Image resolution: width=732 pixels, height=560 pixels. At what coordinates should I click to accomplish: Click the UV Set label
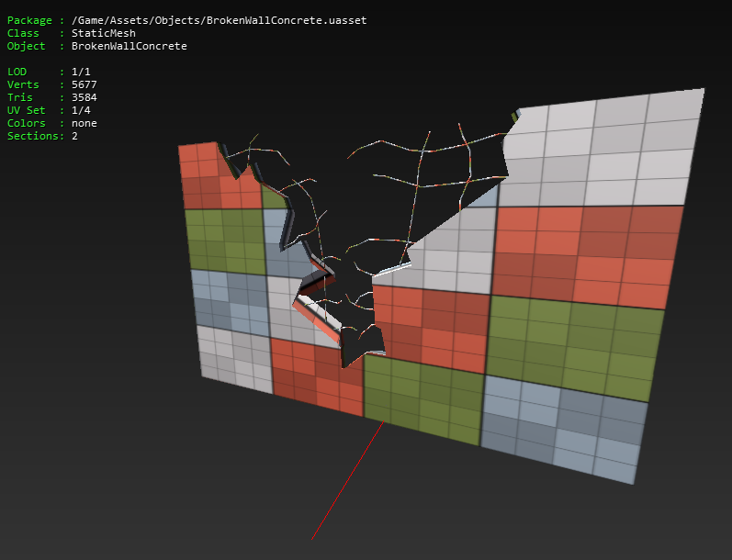[x=26, y=110]
